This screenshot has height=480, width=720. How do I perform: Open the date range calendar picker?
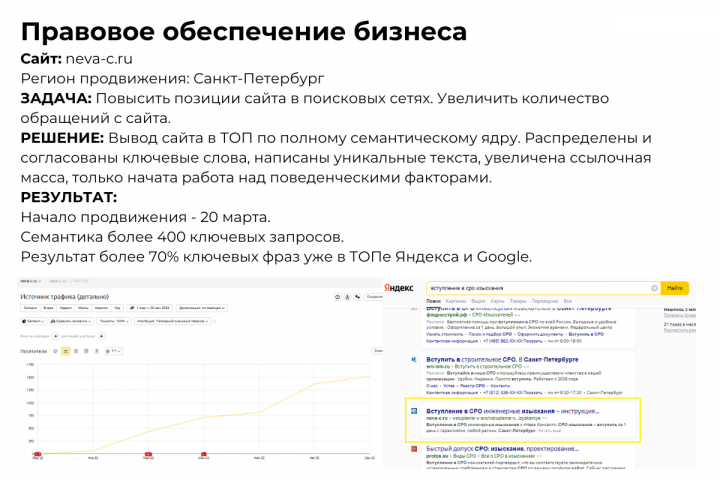coord(150,308)
